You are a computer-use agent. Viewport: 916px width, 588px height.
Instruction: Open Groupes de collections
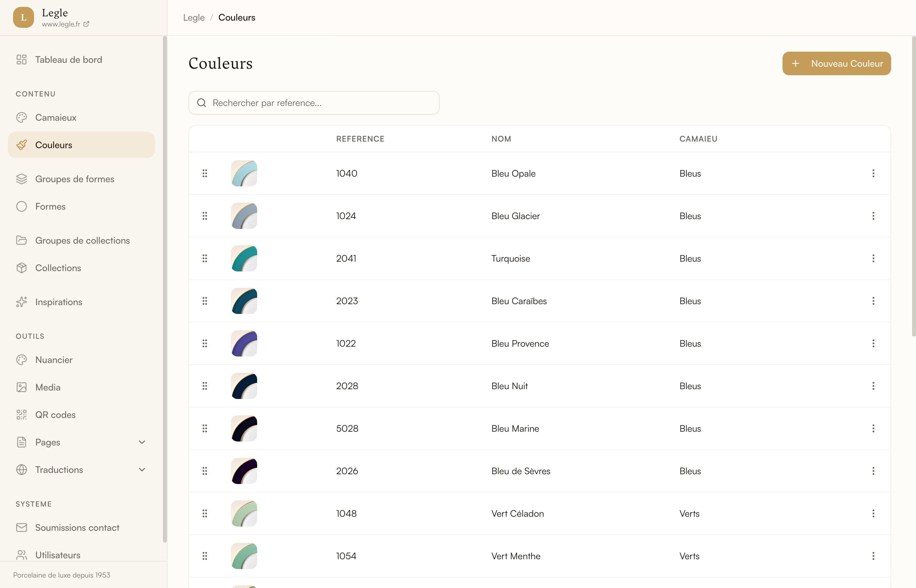81,241
